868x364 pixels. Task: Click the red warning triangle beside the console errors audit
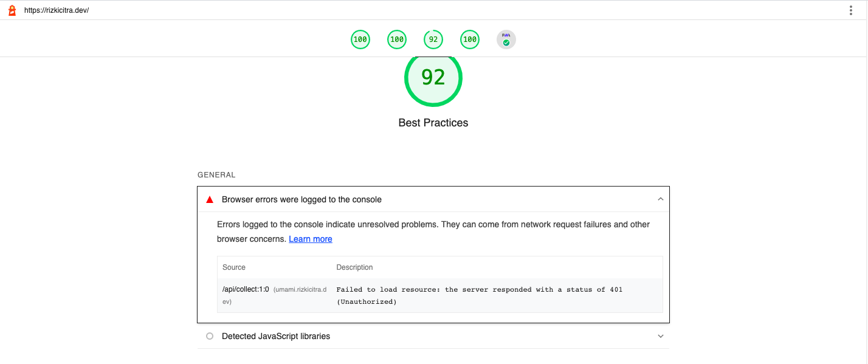(209, 199)
